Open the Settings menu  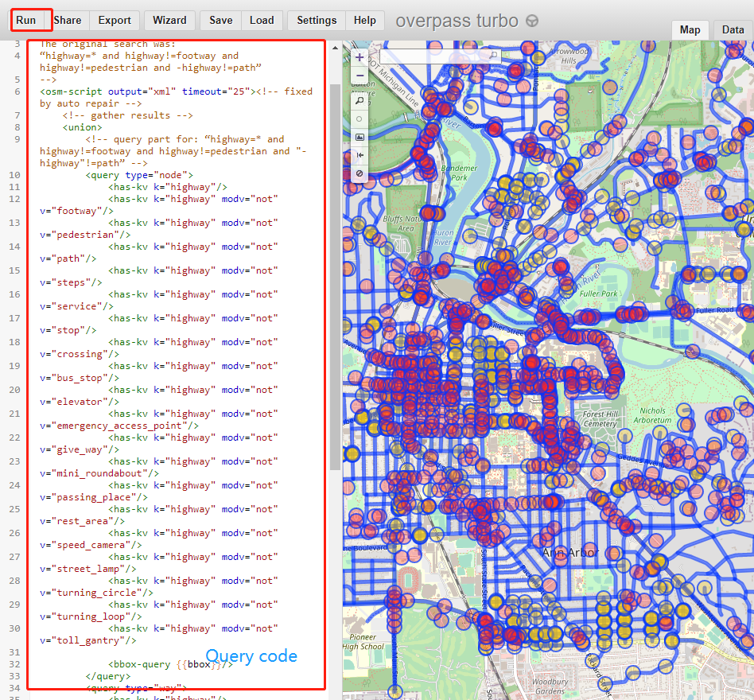pos(317,20)
